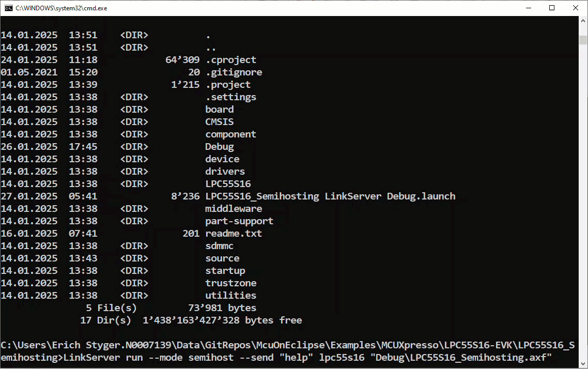Screen dimensions: 588x369
Task: Click the "73'981 bytes" file total text
Action: (222, 308)
